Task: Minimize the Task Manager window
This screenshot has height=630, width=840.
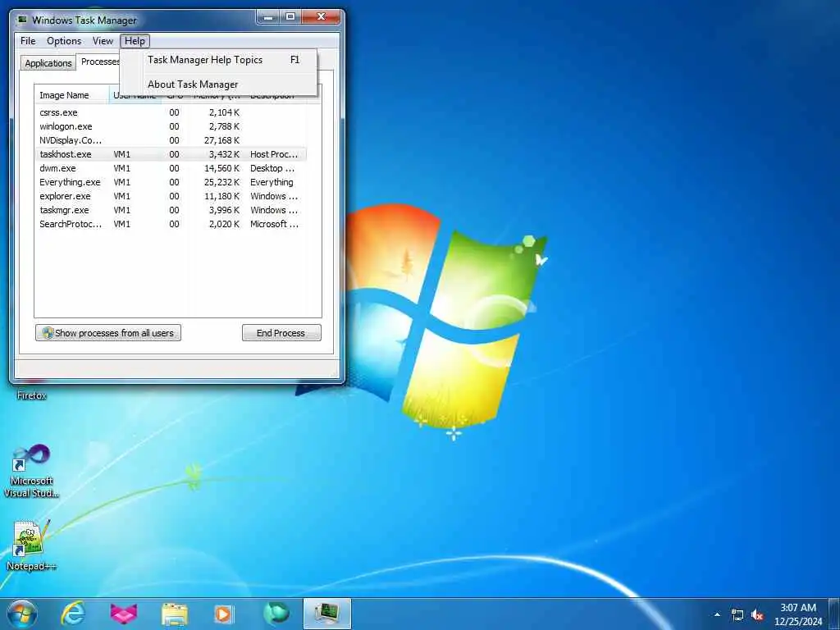Action: click(x=268, y=17)
